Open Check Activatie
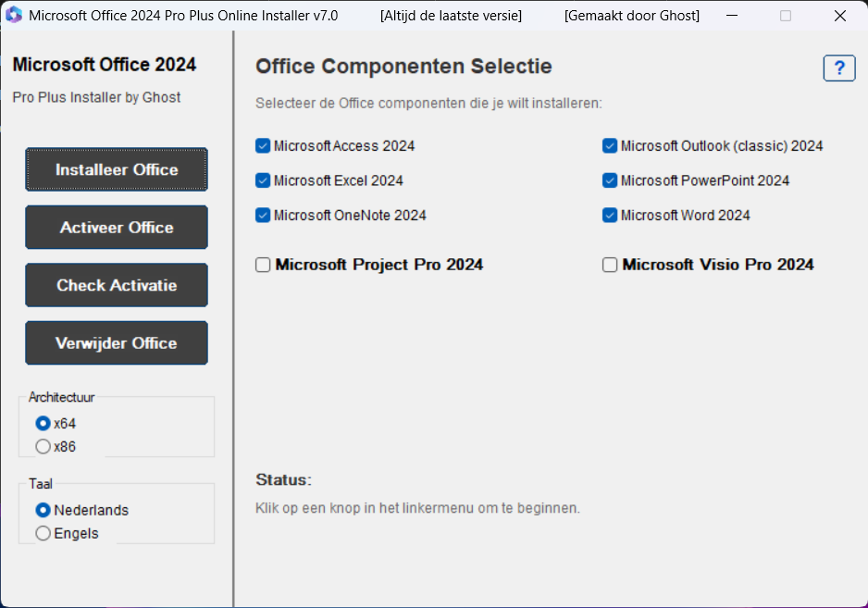Image resolution: width=868 pixels, height=608 pixels. point(117,285)
